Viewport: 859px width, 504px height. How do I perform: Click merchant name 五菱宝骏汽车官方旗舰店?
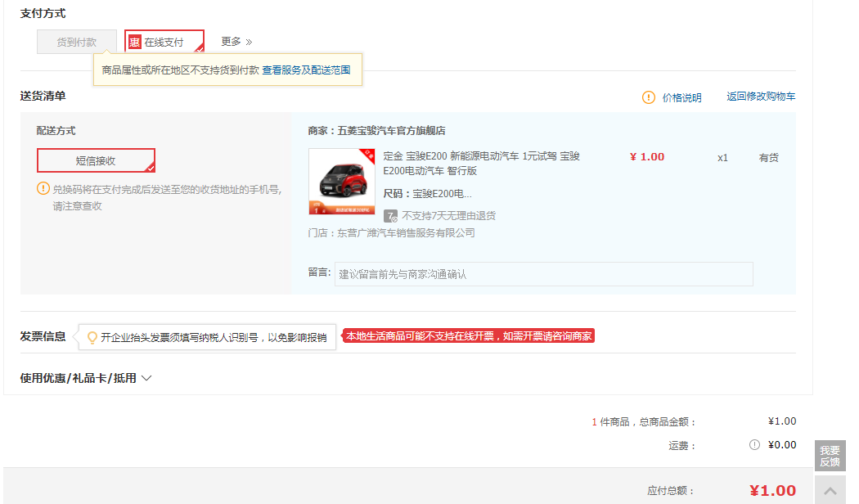coord(391,130)
